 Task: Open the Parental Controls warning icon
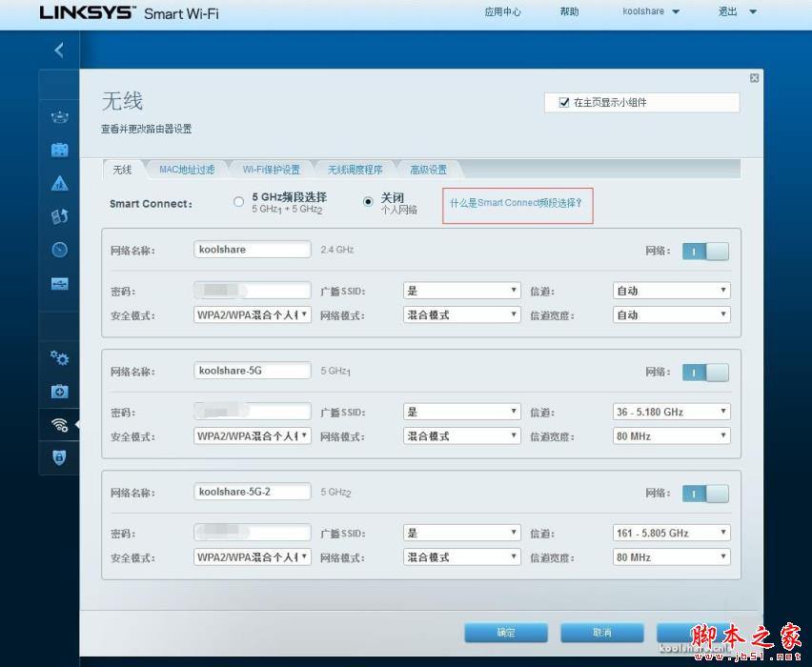[59, 183]
